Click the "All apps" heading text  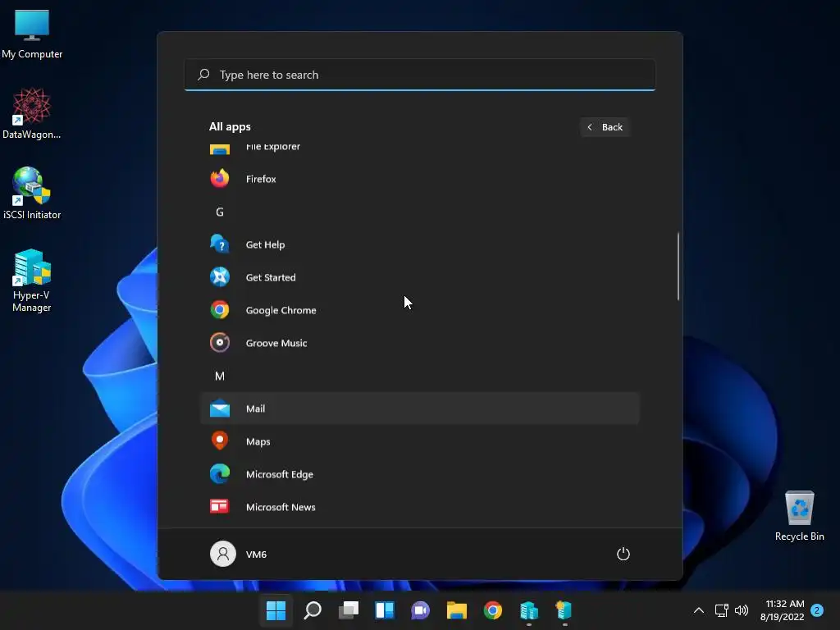(x=230, y=127)
